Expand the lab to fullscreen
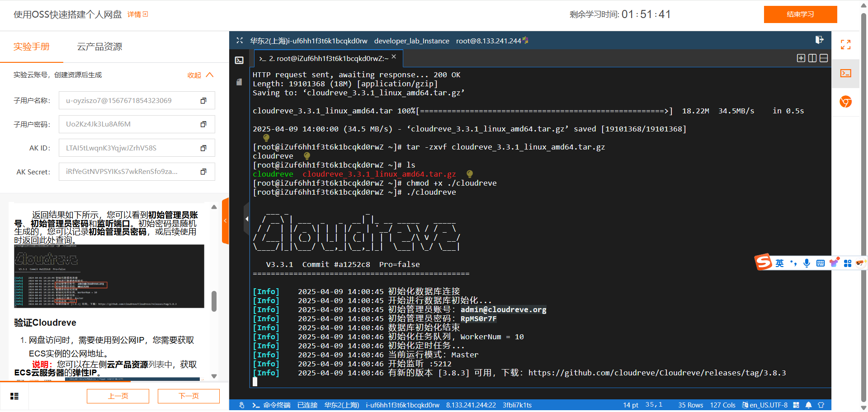Image resolution: width=868 pixels, height=412 pixels. click(x=846, y=44)
